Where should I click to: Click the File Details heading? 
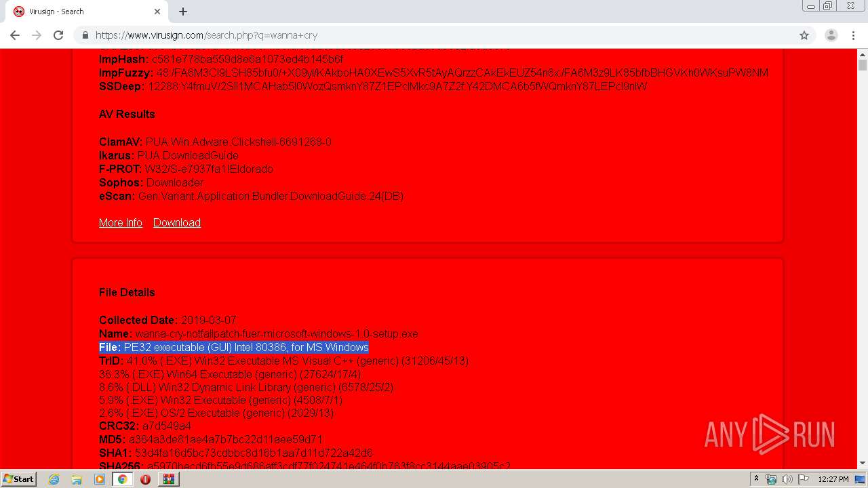[x=127, y=292]
